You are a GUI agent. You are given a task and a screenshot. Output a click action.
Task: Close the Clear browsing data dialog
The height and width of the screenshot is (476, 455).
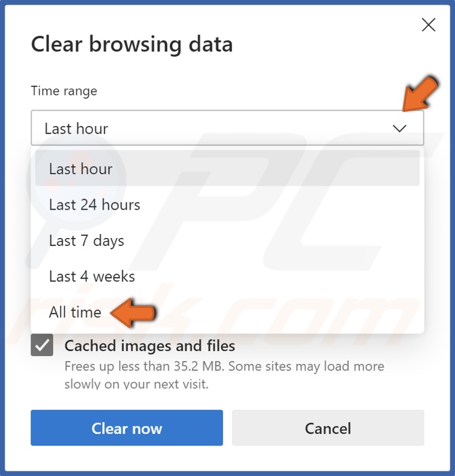click(x=429, y=25)
